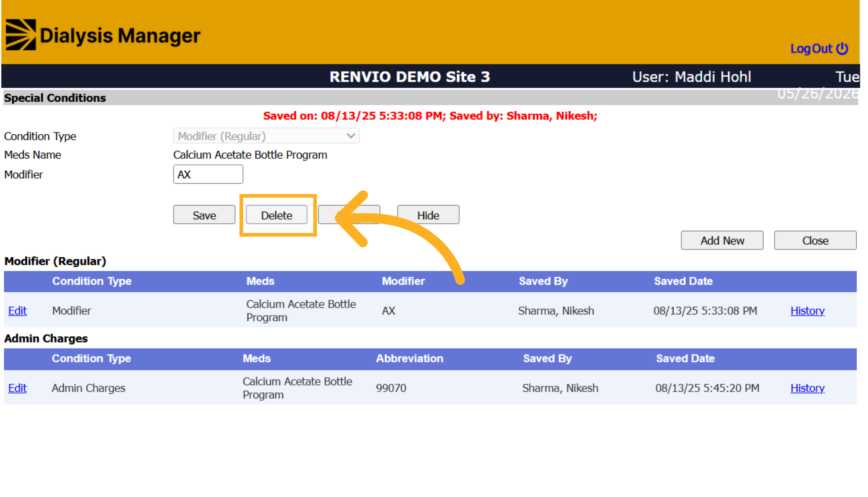Click the User: Maddi Hohl label

point(692,77)
